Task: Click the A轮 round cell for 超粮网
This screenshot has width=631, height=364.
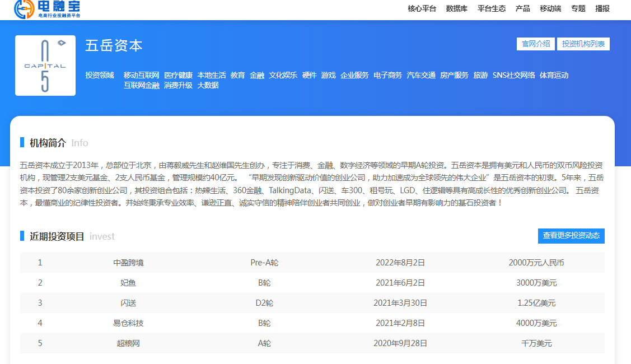Action: 264,343
